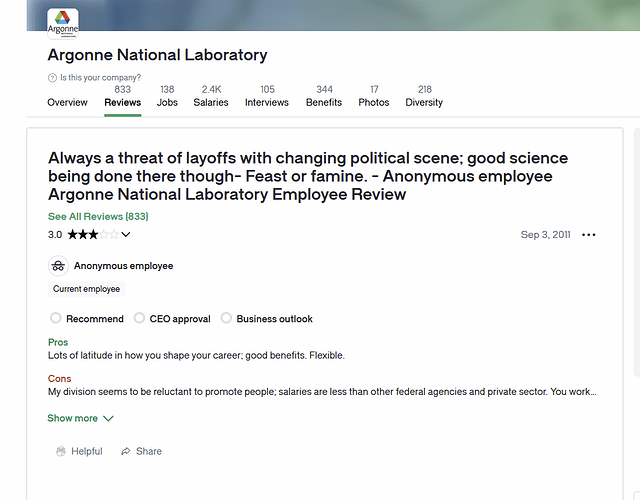The image size is (640, 500).
Task: Click the question mark help icon
Action: pyautogui.click(x=52, y=78)
